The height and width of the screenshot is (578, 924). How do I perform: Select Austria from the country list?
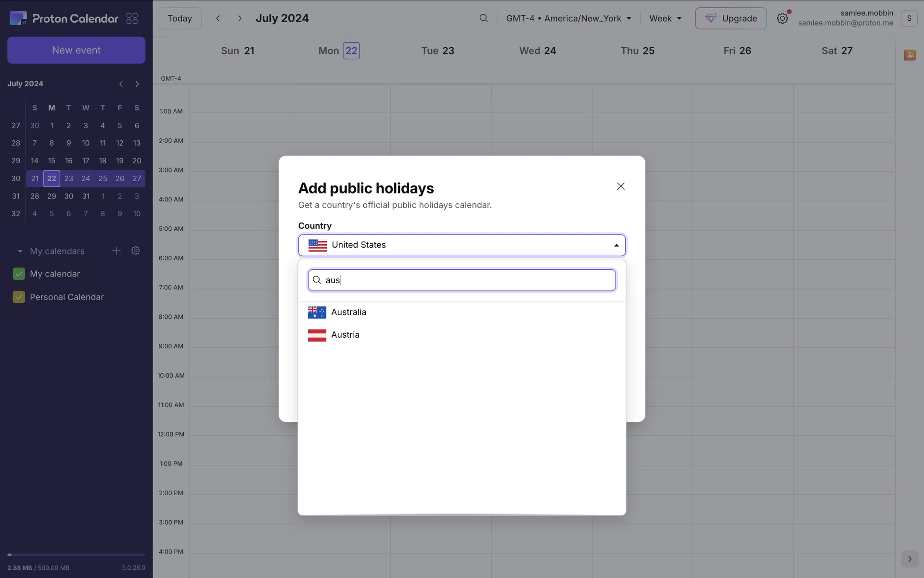345,335
